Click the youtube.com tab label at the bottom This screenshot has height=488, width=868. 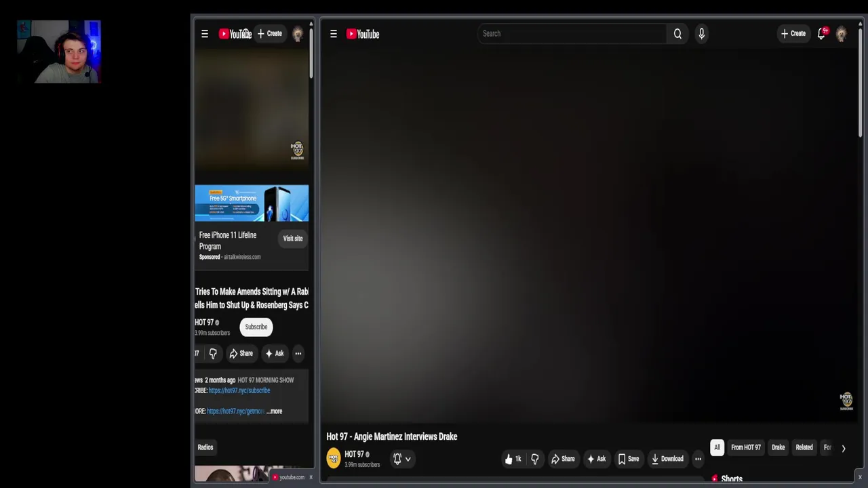tap(292, 477)
